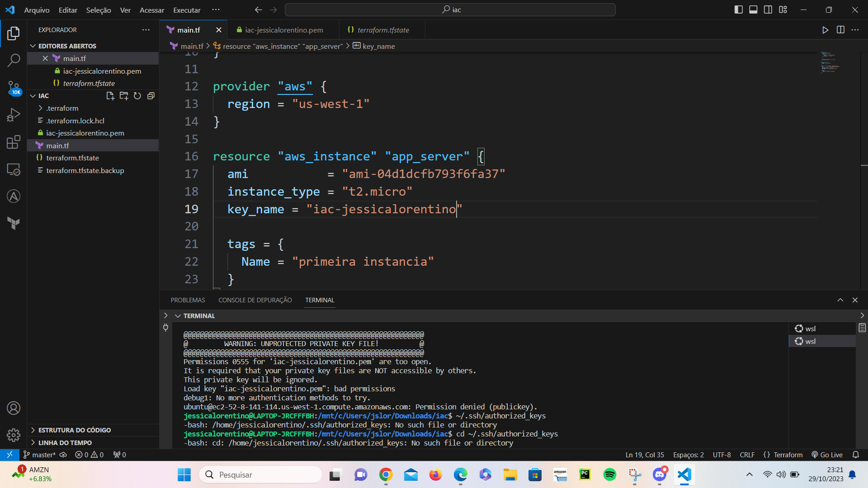Open additional menu items ellipsis in menu bar

point(216,10)
